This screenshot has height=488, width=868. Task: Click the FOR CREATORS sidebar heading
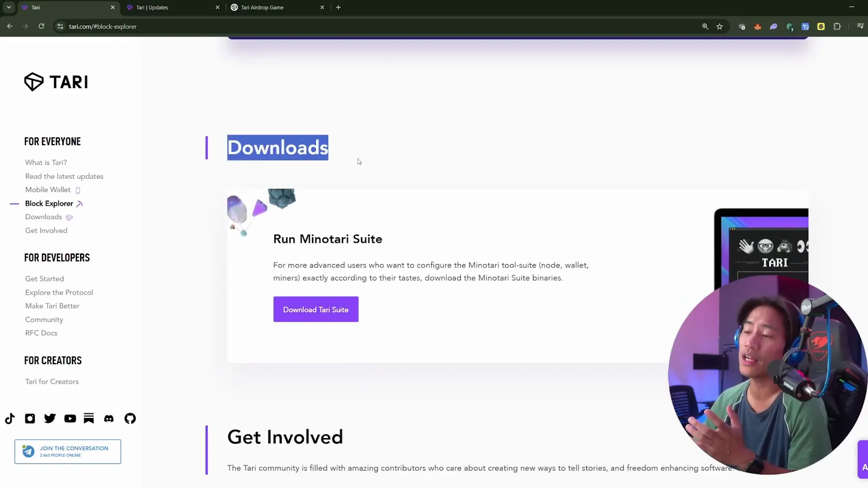point(53,361)
